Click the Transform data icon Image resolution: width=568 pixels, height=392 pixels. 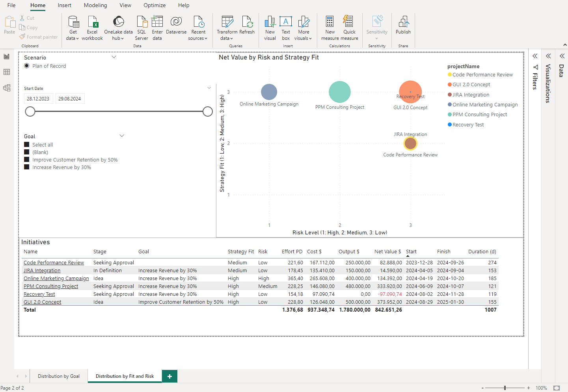coord(227,23)
